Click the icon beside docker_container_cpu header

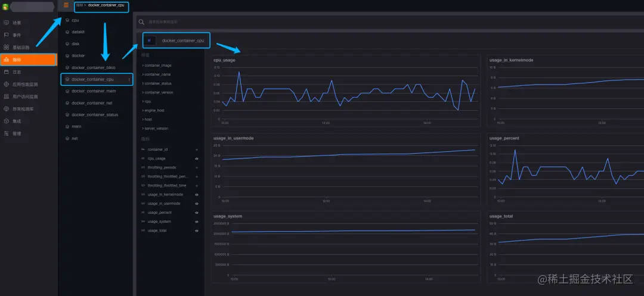(x=150, y=40)
